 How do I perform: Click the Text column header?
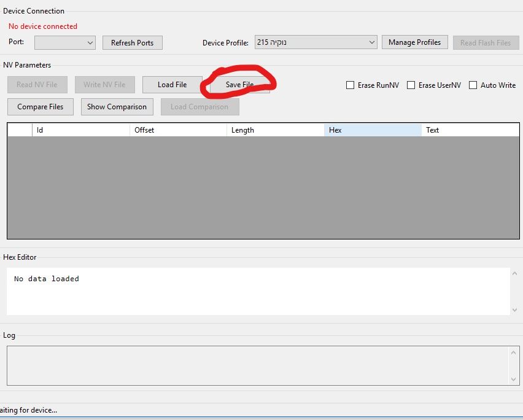470,130
